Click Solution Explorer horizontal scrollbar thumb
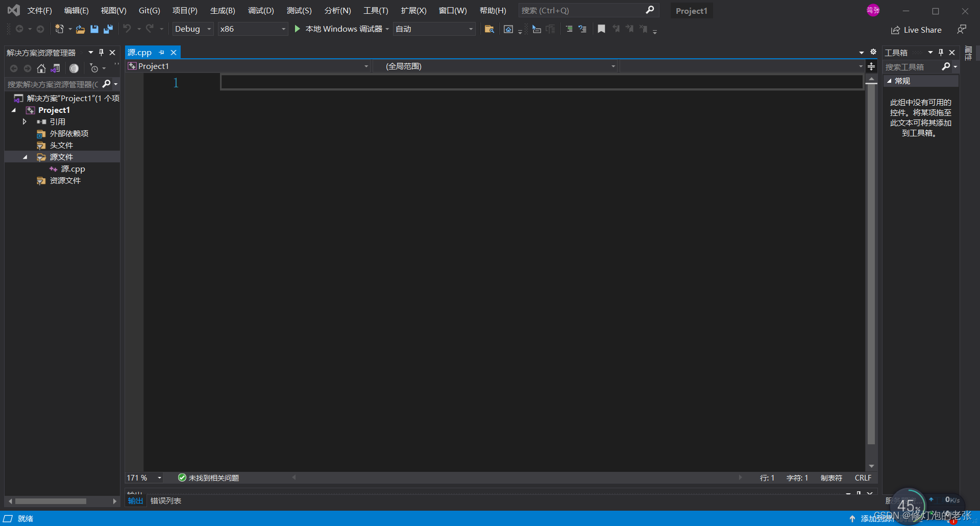The image size is (980, 526). click(51, 501)
